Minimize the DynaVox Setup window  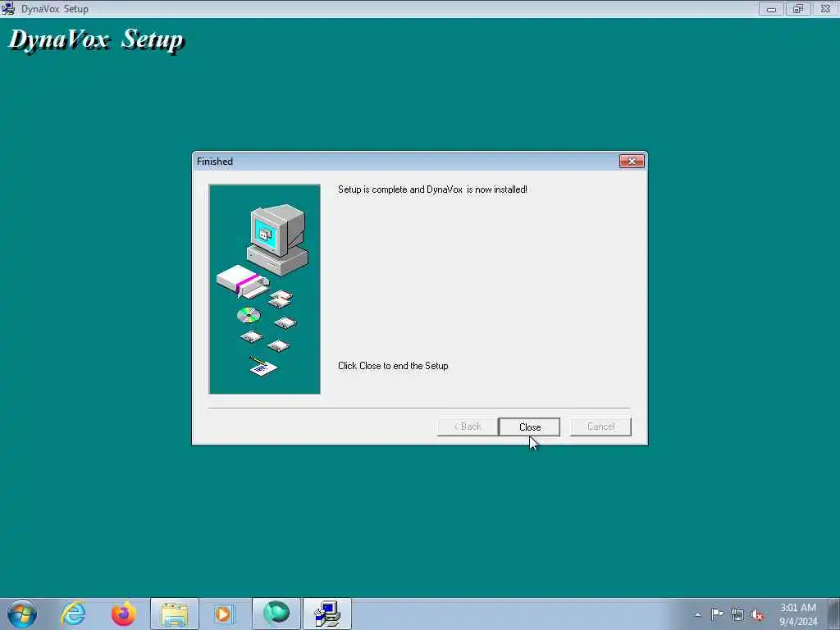point(771,8)
